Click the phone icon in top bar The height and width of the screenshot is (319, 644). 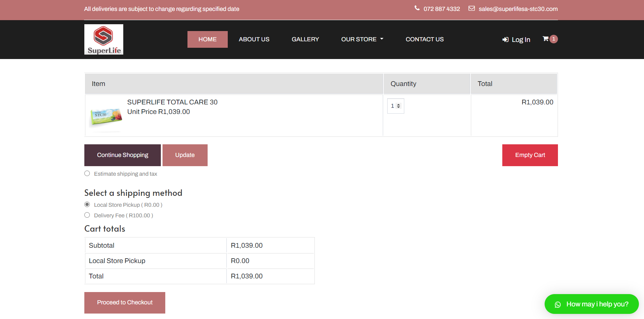[417, 8]
